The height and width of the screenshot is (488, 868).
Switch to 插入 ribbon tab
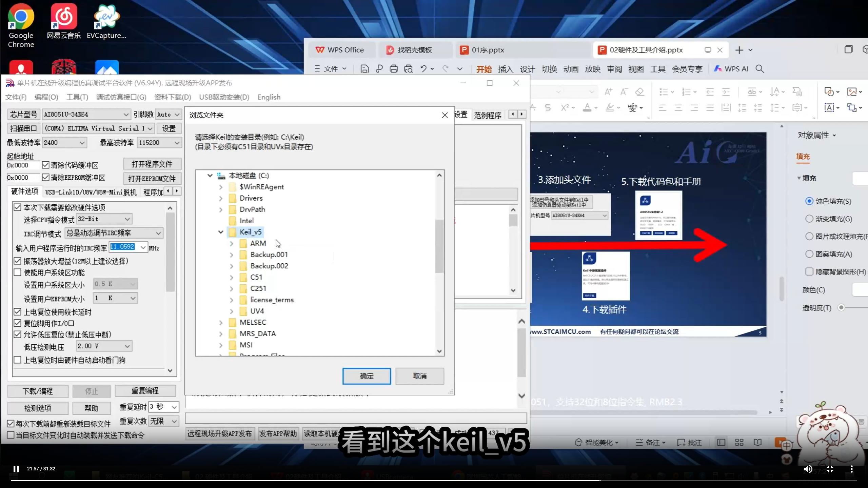pyautogui.click(x=505, y=69)
